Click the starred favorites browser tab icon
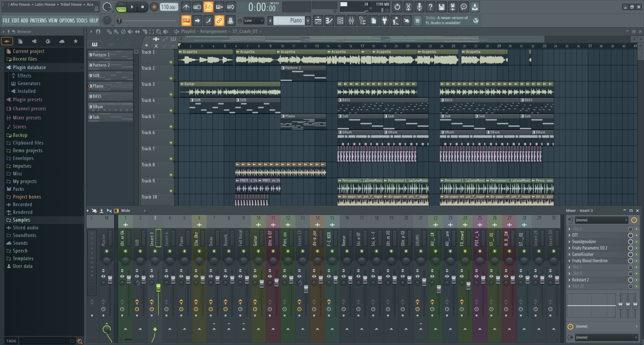The height and width of the screenshot is (345, 644). [76, 41]
